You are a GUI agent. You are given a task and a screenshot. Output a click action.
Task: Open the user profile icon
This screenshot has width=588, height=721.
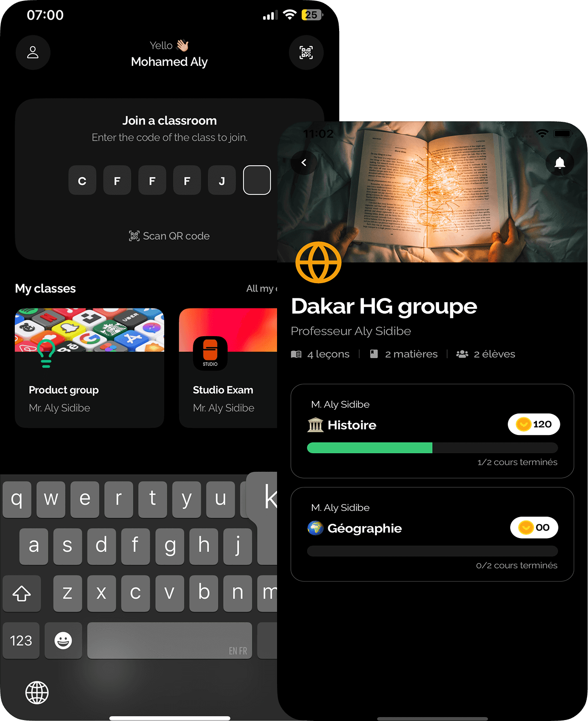[33, 53]
